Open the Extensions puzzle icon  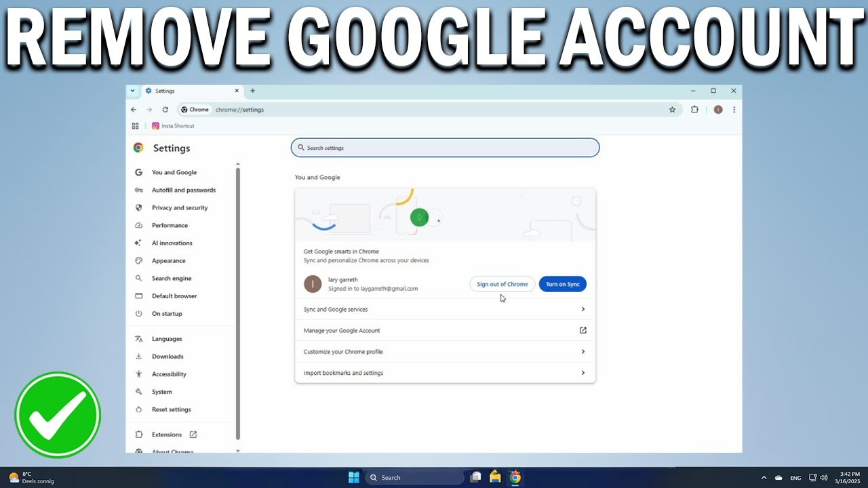694,110
